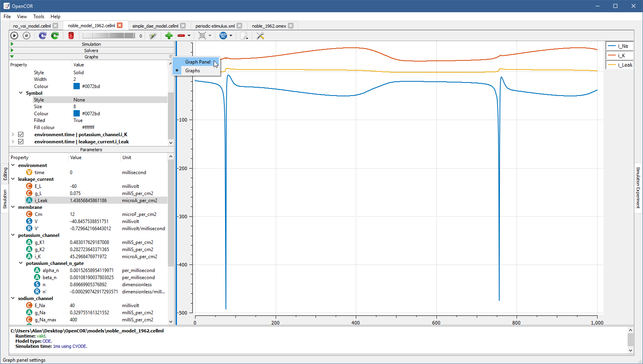Open preferences with the wrench-screwdriver icon

260,36
